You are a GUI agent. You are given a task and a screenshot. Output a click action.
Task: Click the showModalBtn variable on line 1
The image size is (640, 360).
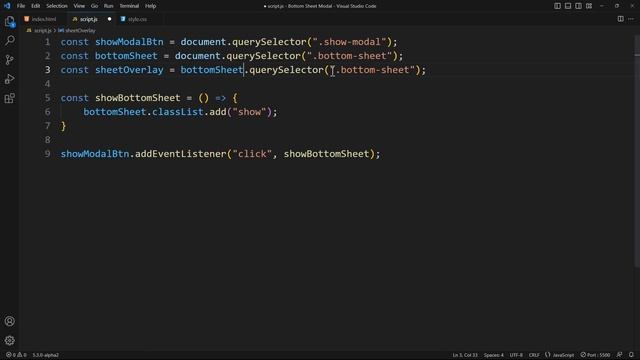tap(129, 42)
